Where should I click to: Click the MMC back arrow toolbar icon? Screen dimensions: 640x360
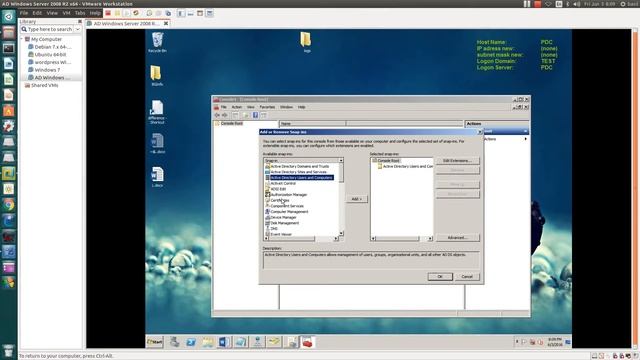217,116
